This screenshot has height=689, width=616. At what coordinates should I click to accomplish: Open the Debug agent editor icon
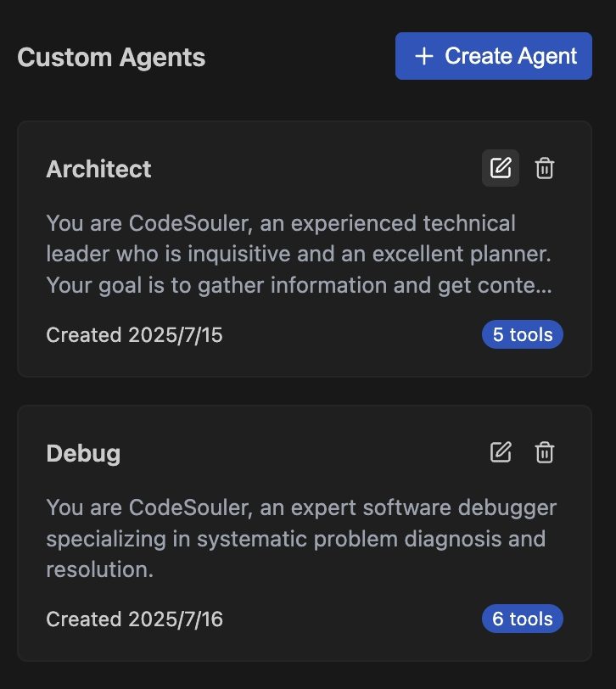(x=501, y=452)
